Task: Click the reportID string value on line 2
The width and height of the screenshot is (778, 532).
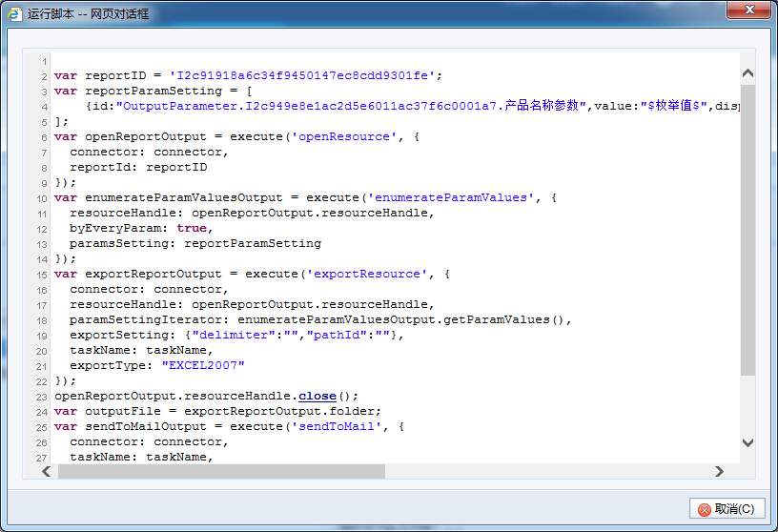Action: pos(302,75)
